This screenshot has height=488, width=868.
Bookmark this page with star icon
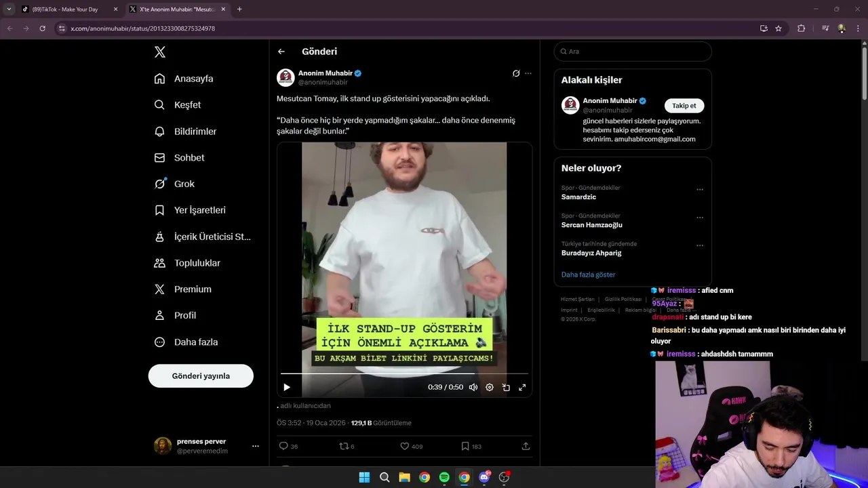coord(778,28)
